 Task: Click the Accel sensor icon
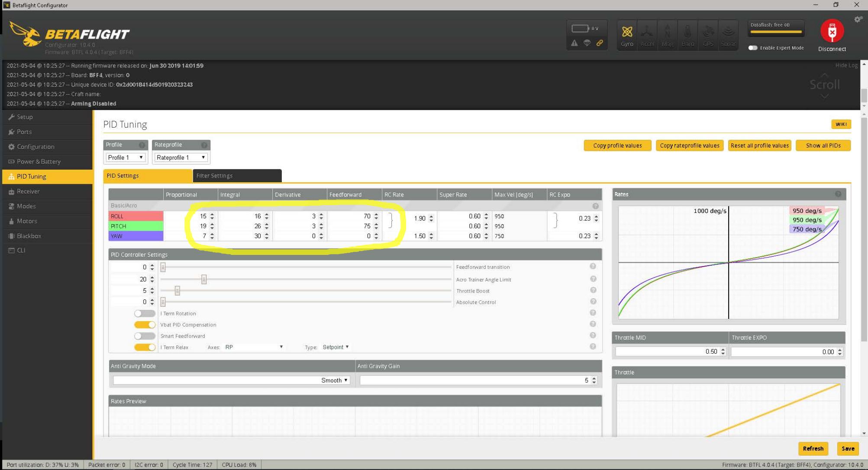647,35
